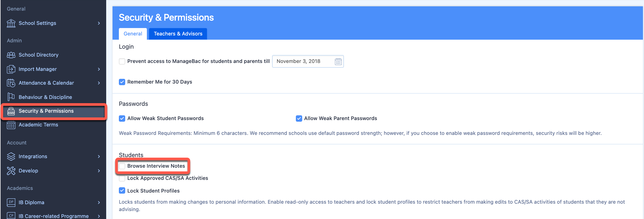Screen dimensions: 644x219
Task: Click the Behaviour & Discipline flag icon
Action: click(x=11, y=97)
